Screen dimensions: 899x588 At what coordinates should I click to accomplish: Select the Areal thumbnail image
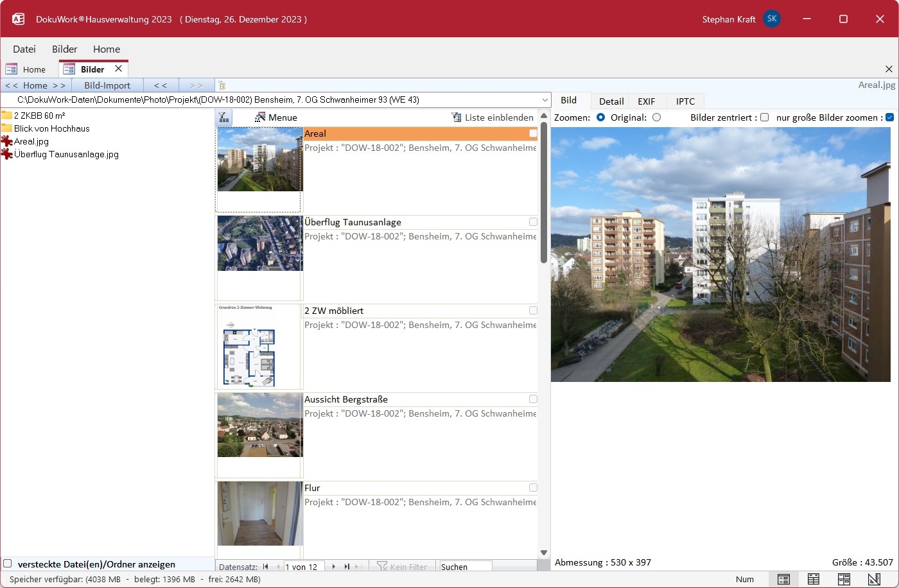pyautogui.click(x=259, y=159)
